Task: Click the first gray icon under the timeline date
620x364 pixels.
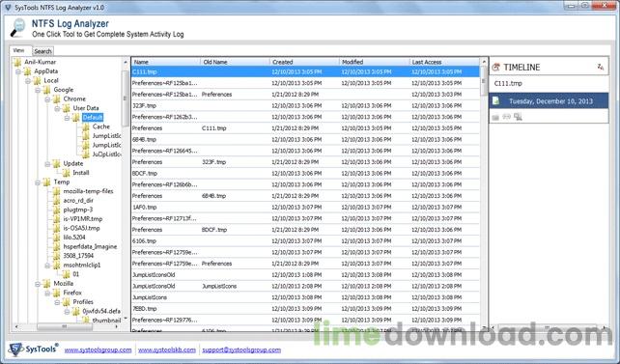Action: pyautogui.click(x=495, y=117)
